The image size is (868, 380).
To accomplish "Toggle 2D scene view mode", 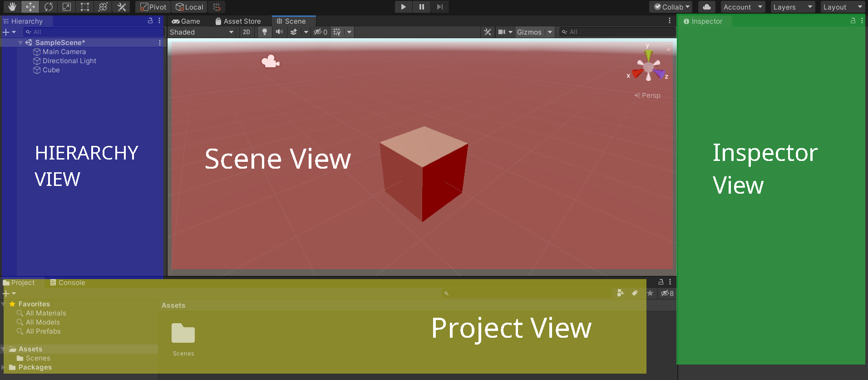I will click(247, 32).
